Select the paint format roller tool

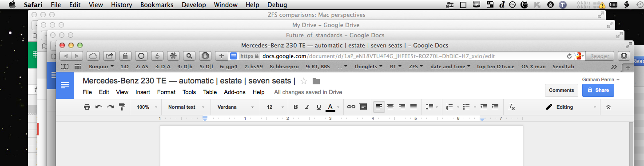(122, 107)
